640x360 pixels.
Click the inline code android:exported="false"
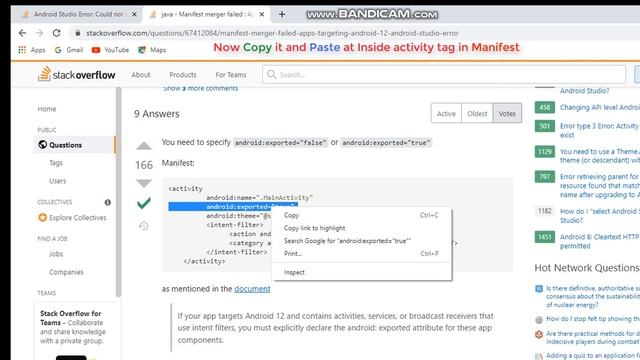tap(280, 143)
